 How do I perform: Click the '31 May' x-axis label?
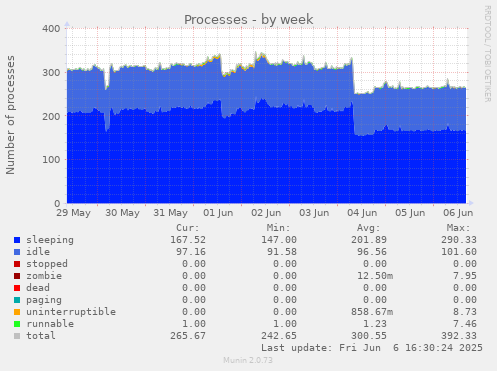(x=170, y=213)
